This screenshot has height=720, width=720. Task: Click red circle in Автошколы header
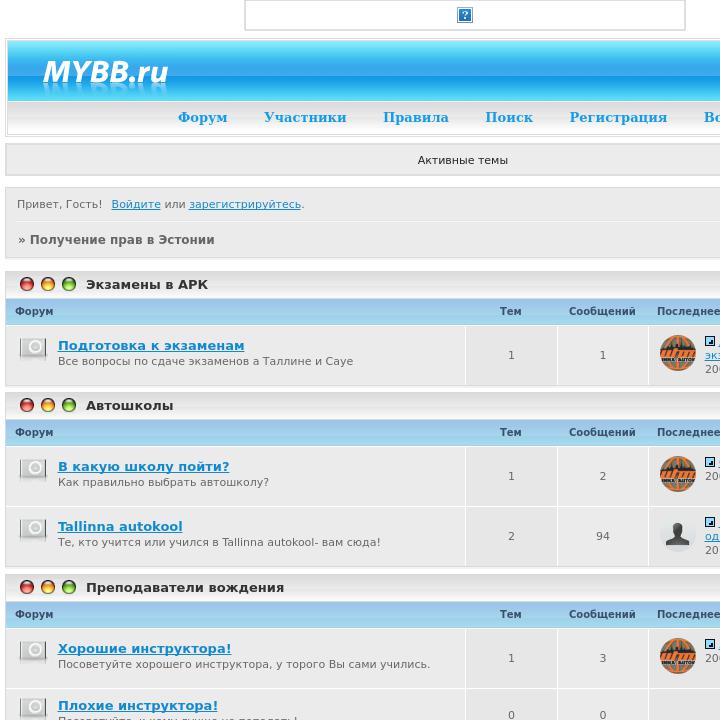click(27, 405)
